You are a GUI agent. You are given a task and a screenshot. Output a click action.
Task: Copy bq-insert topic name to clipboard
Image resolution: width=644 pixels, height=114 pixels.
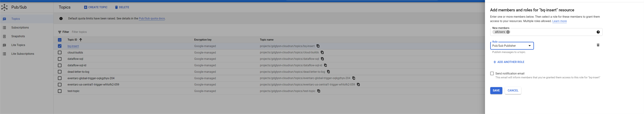[318, 46]
